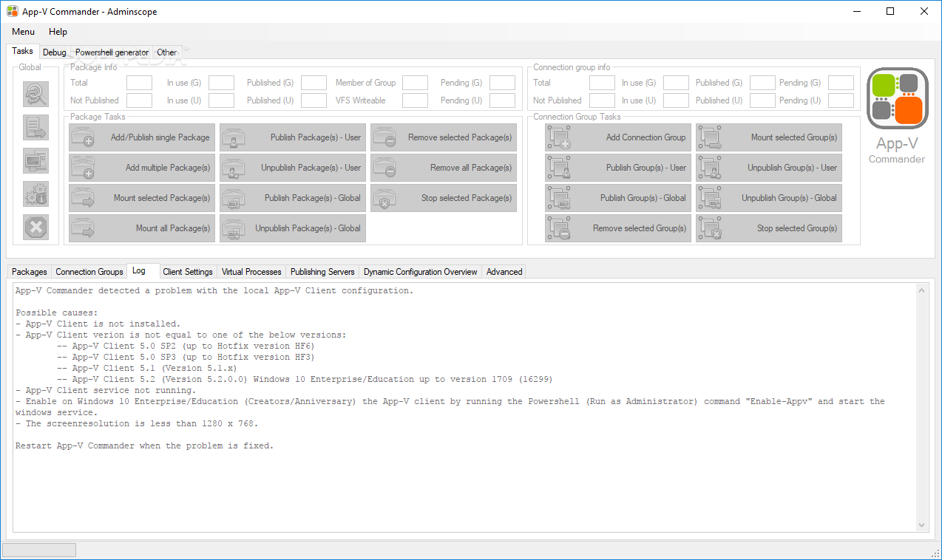Click Unpublish Package(s) - User button
The width and height of the screenshot is (942, 560).
point(293,168)
